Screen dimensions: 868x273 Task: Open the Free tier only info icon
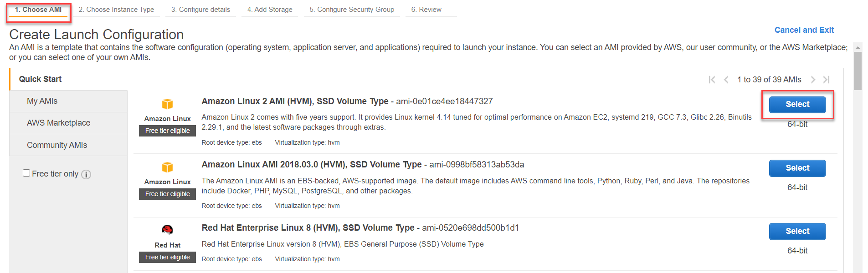86,174
